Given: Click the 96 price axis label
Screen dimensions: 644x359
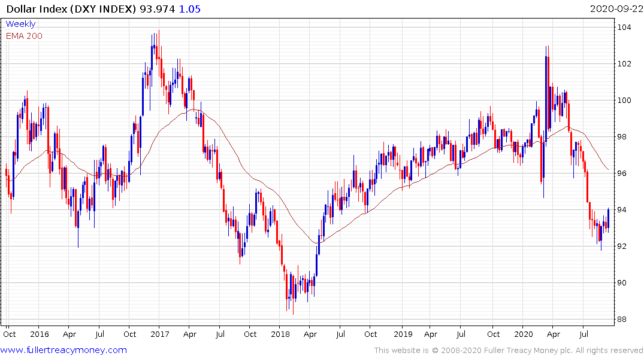Looking at the screenshot, I should point(622,173).
